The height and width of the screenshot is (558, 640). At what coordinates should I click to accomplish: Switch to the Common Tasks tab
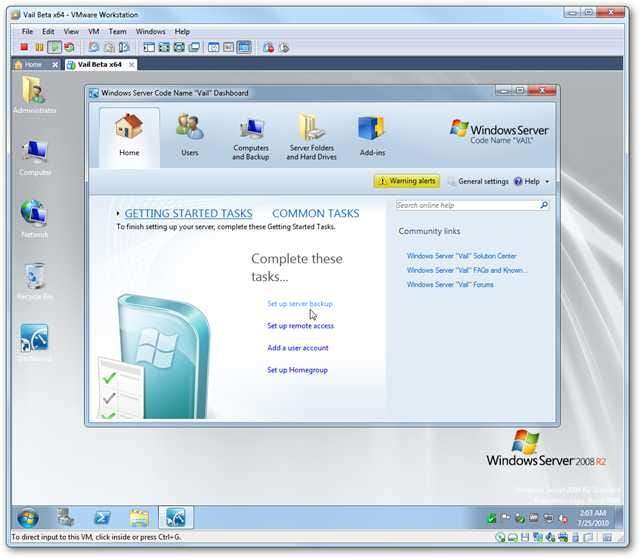point(315,213)
